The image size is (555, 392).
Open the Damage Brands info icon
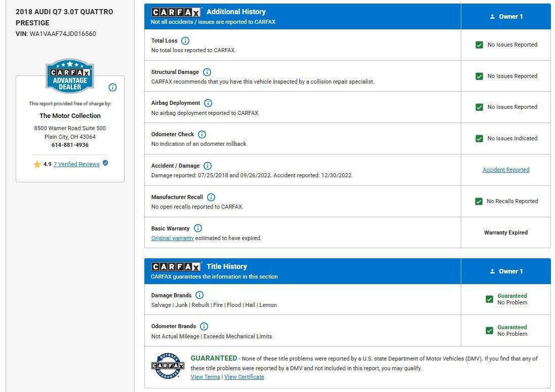(200, 295)
